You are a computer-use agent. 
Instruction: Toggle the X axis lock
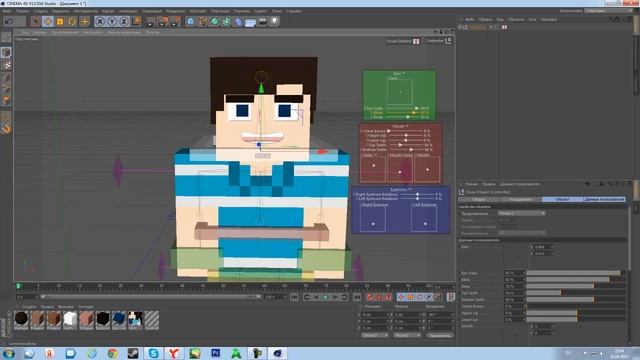[100, 21]
